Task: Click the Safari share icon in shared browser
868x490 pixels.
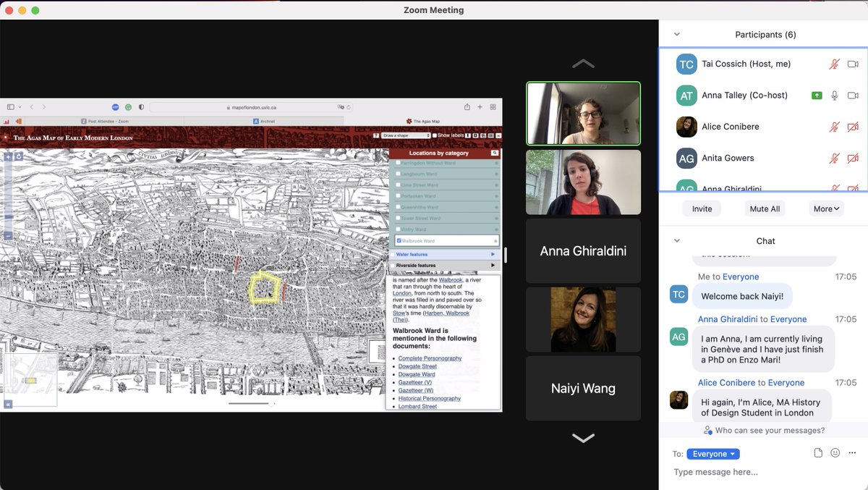Action: 467,106
